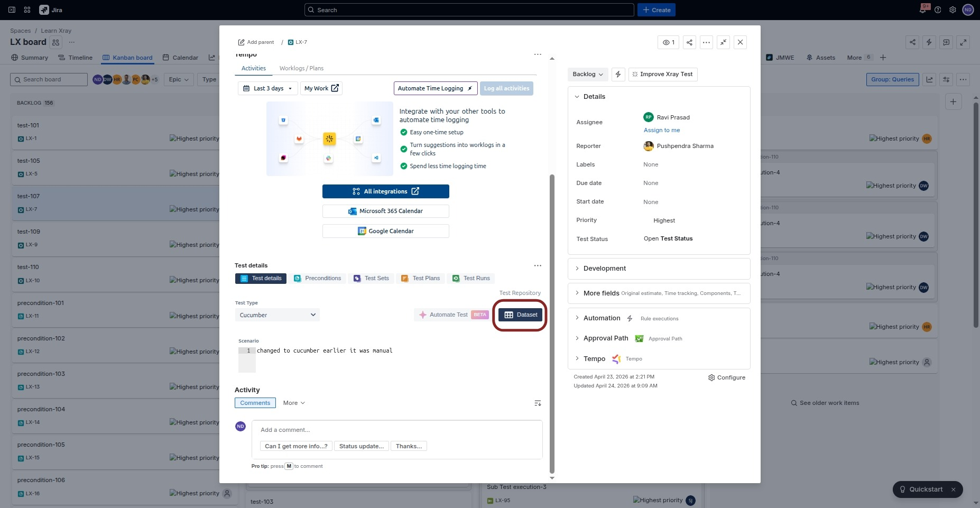Open the issue actions ellipsis menu

coord(706,42)
